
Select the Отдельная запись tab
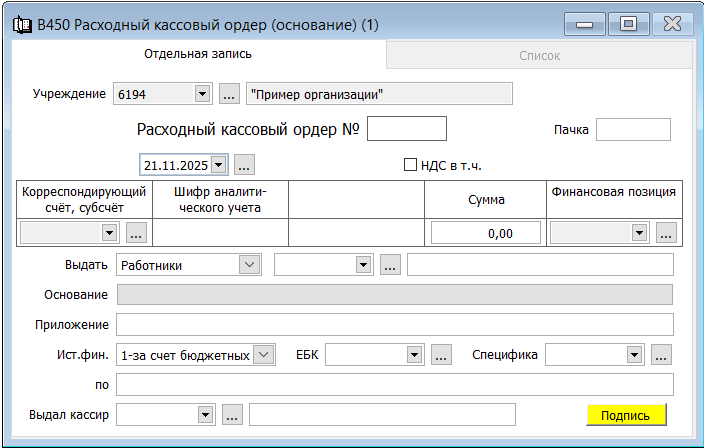(x=197, y=54)
